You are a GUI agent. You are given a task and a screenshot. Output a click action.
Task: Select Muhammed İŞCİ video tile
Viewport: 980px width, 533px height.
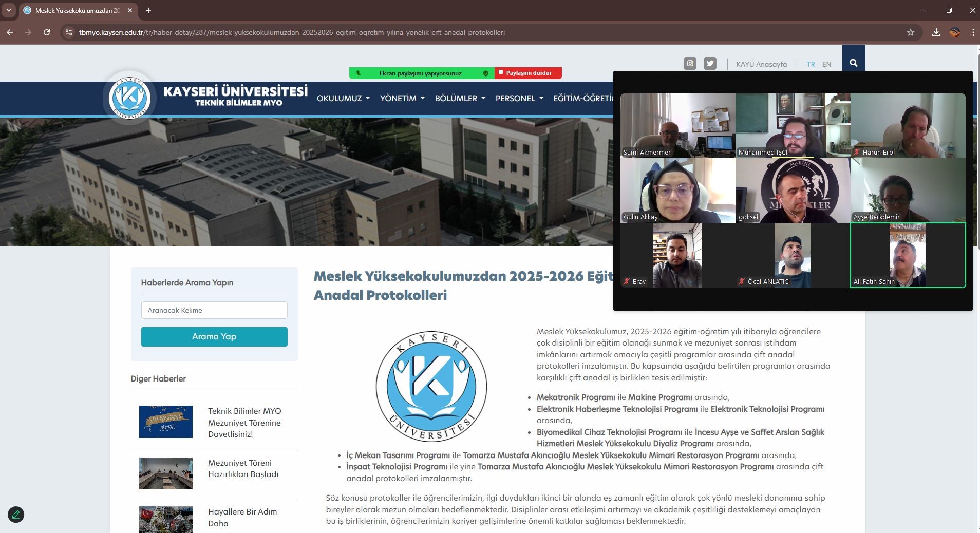(793, 125)
